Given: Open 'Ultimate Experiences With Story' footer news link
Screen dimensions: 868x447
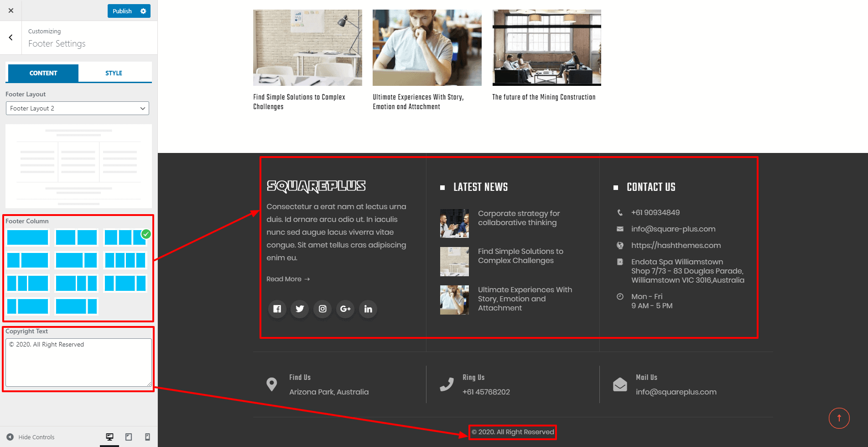Looking at the screenshot, I should 525,299.
